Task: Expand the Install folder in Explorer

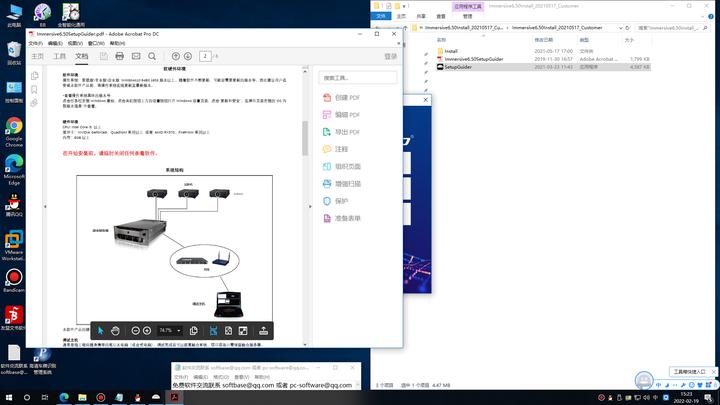Action: (x=451, y=50)
